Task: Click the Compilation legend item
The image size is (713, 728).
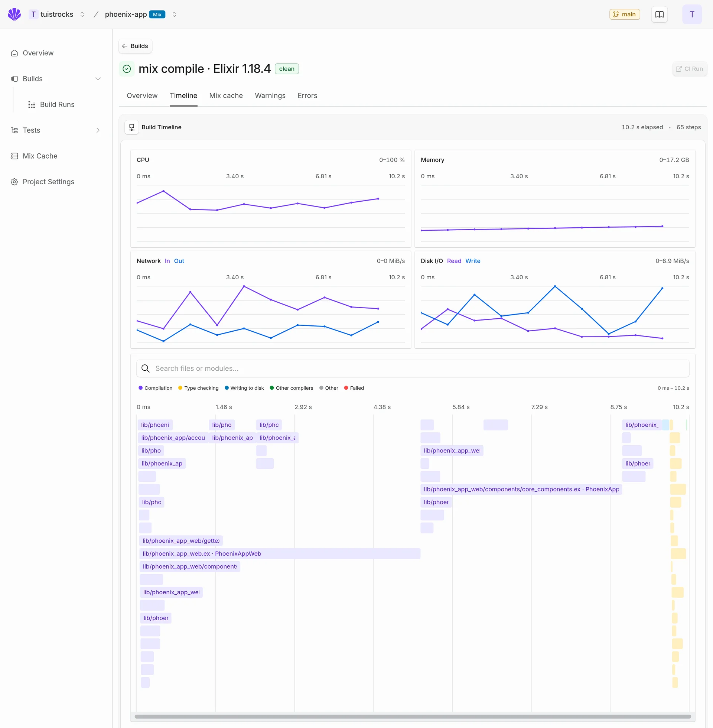Action: [x=155, y=388]
